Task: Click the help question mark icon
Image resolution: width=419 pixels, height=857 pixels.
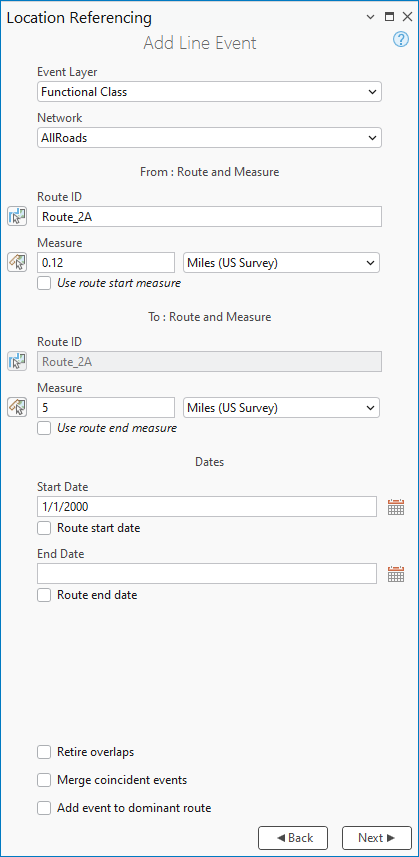Action: point(400,39)
